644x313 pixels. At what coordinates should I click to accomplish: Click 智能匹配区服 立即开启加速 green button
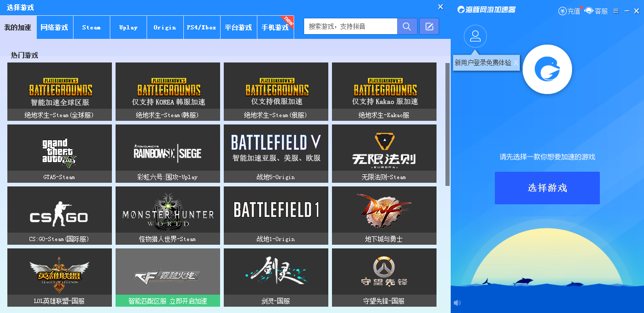(x=168, y=301)
